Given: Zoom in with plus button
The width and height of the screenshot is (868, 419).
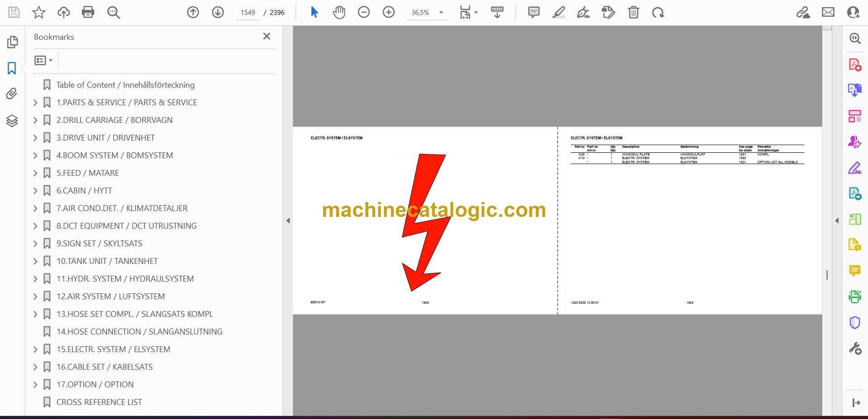Looking at the screenshot, I should 389,12.
